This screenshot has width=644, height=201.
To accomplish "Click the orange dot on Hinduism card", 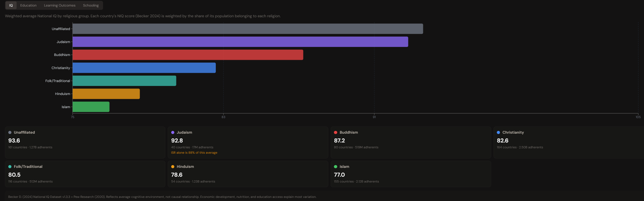I will (173, 167).
